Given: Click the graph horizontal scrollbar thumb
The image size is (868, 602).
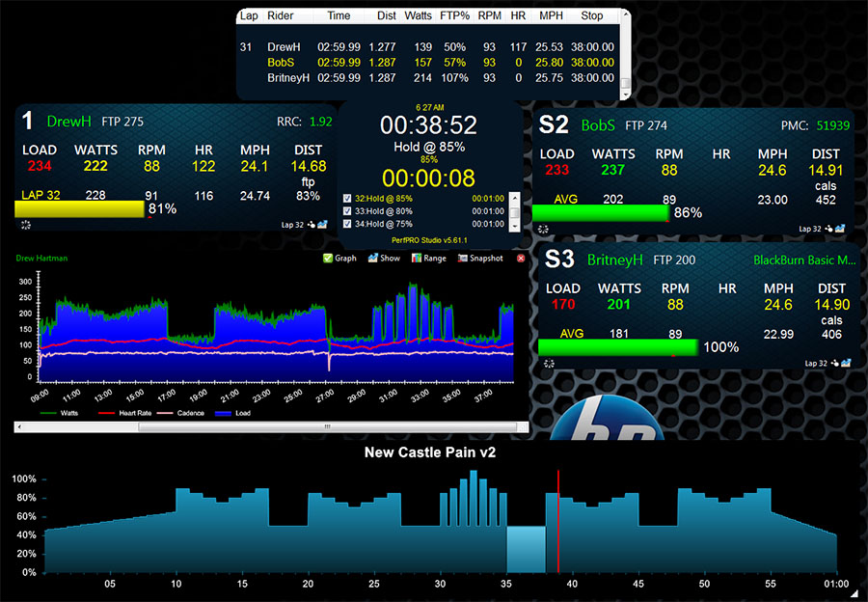Looking at the screenshot, I should click(327, 427).
